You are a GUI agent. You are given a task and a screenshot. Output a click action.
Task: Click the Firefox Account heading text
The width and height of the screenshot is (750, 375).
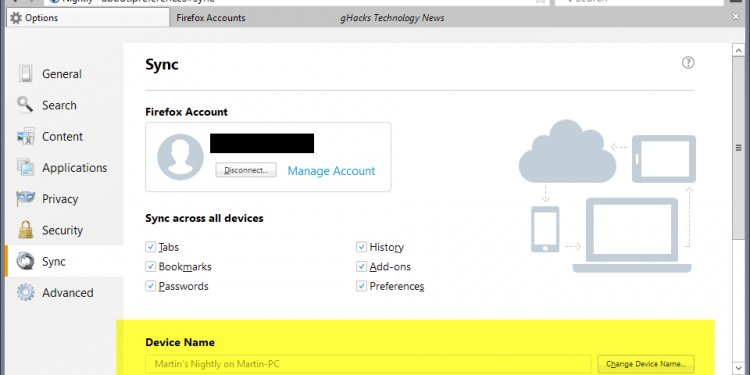(x=187, y=112)
